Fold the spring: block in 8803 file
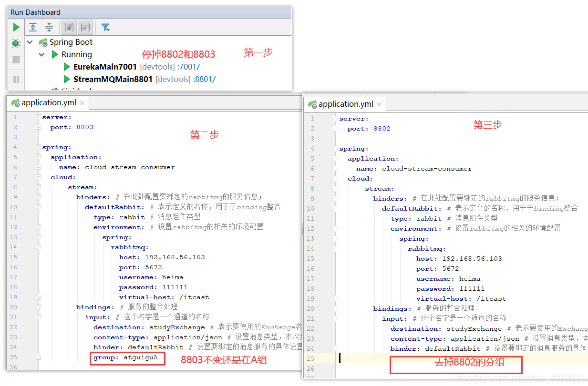This screenshot has height=386, width=588. (x=38, y=147)
